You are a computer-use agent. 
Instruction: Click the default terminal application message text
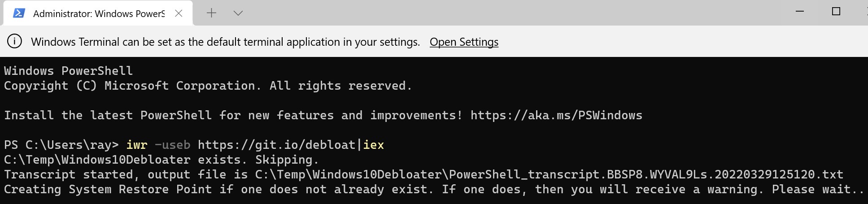[x=225, y=42]
